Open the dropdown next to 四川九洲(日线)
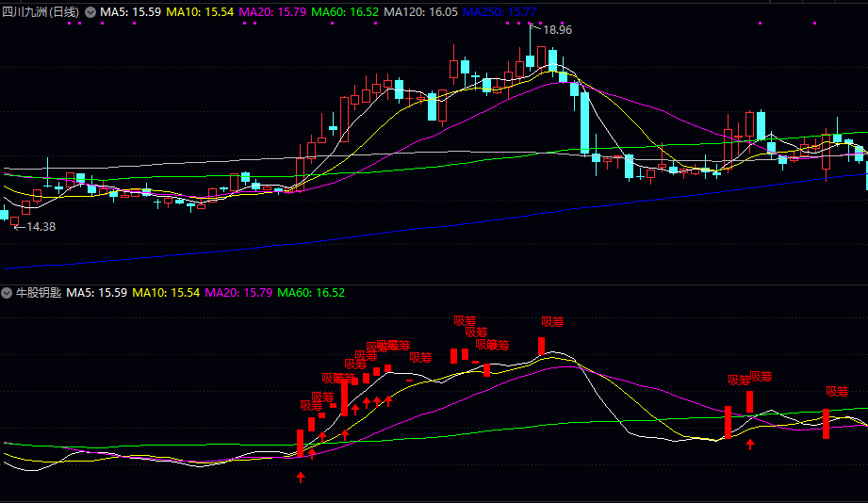Viewport: 868px width, 503px height. pos(90,12)
